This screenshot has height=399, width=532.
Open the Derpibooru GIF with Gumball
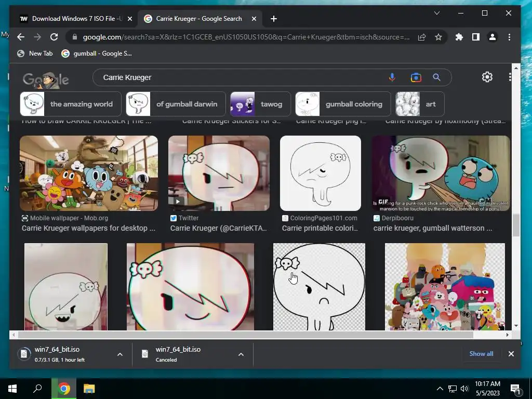pos(441,173)
